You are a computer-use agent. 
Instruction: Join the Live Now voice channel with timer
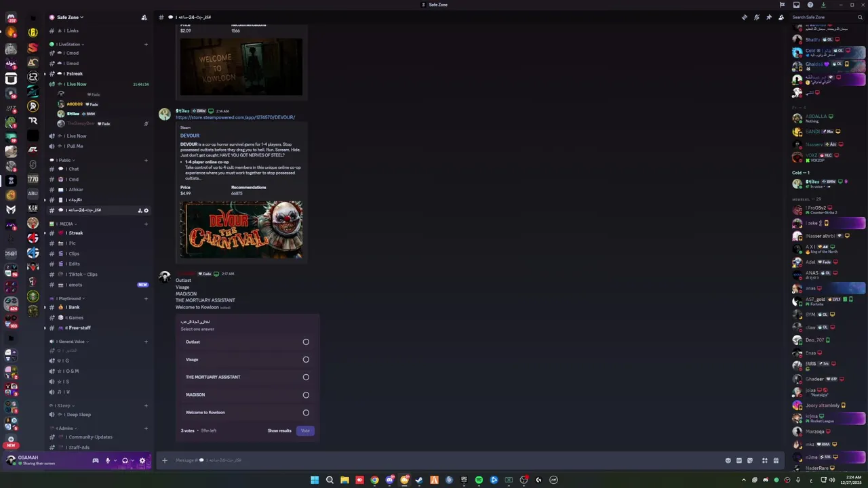99,84
